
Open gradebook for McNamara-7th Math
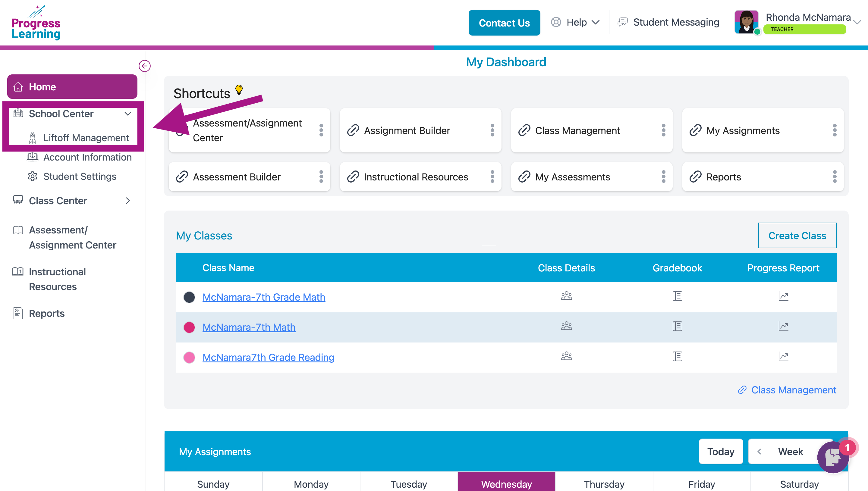677,326
